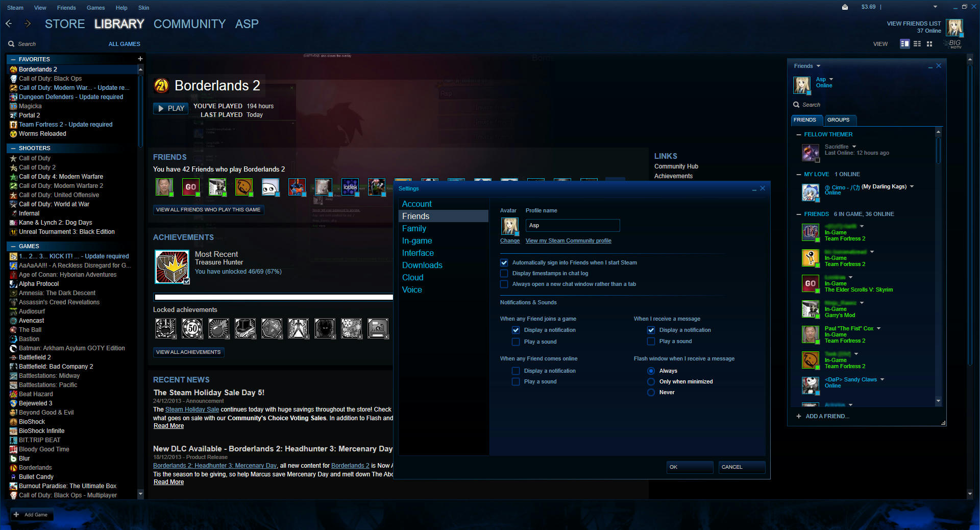Click the top hat locked achievement

click(x=246, y=328)
